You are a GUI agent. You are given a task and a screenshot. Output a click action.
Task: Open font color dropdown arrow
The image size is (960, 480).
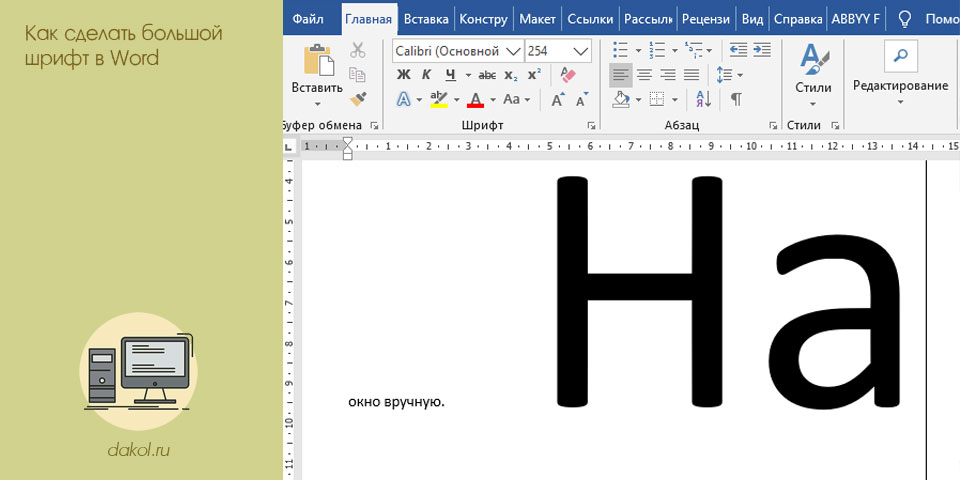click(493, 100)
